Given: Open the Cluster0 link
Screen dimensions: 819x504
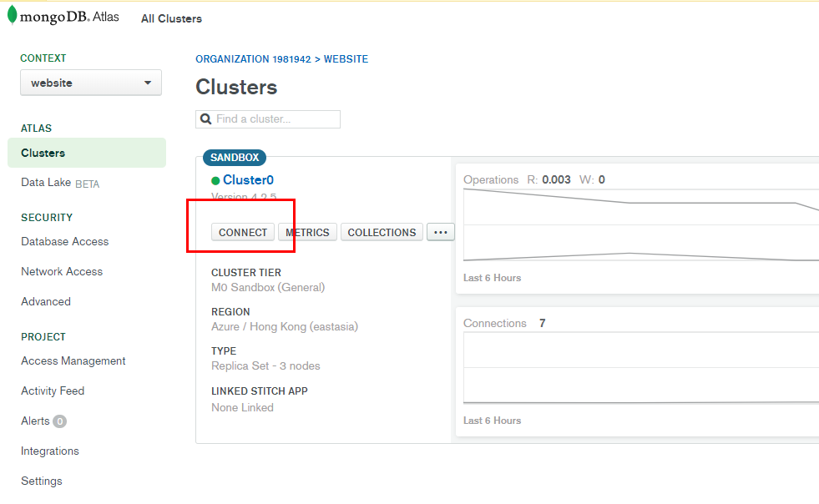Looking at the screenshot, I should [x=248, y=179].
